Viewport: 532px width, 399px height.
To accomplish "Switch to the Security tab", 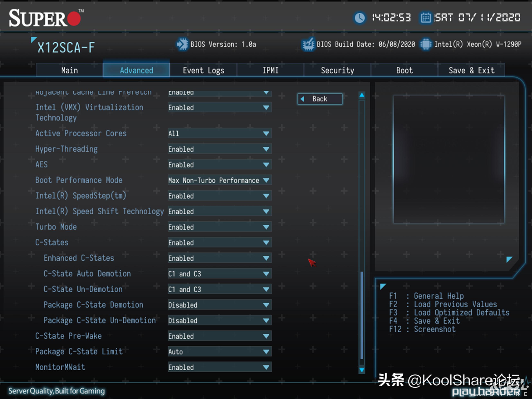I will coord(337,70).
